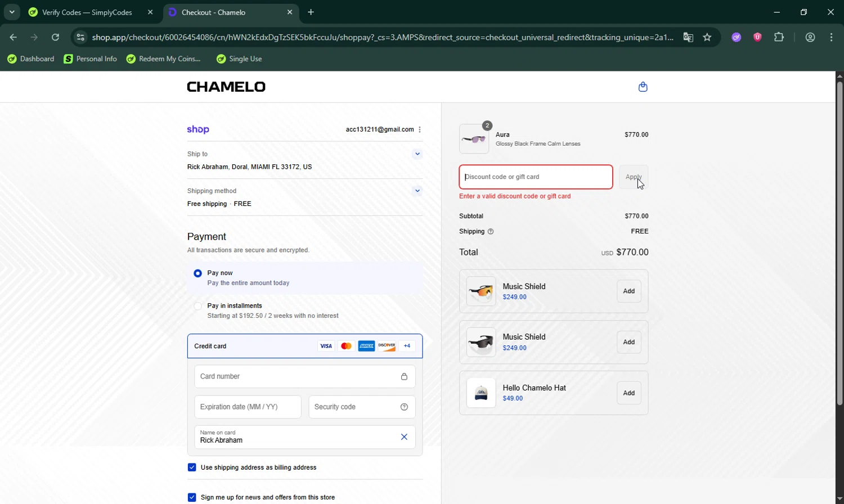Toggle Use shipping address as billing address
844x504 pixels.
(x=192, y=467)
